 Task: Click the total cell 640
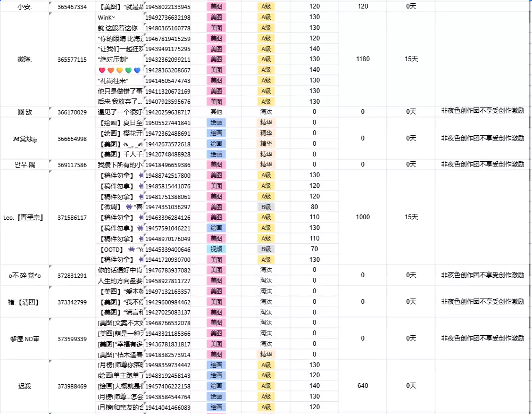363,386
